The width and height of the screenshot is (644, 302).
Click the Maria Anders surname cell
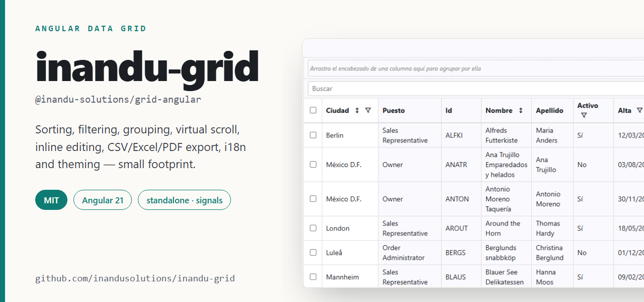pos(552,135)
